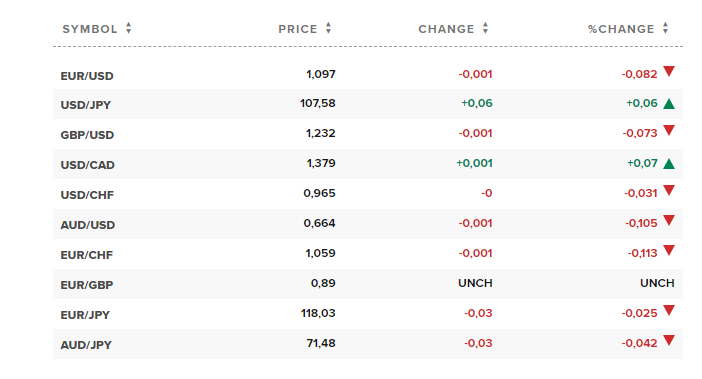This screenshot has height=379, width=702.
Task: Open the USD/JPY currency pair
Action: [x=86, y=105]
